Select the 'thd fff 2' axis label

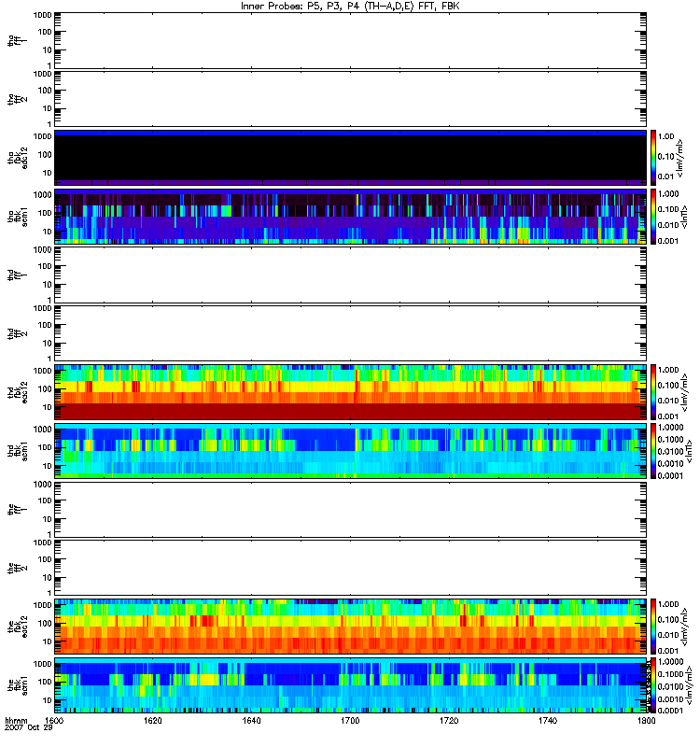17,333
